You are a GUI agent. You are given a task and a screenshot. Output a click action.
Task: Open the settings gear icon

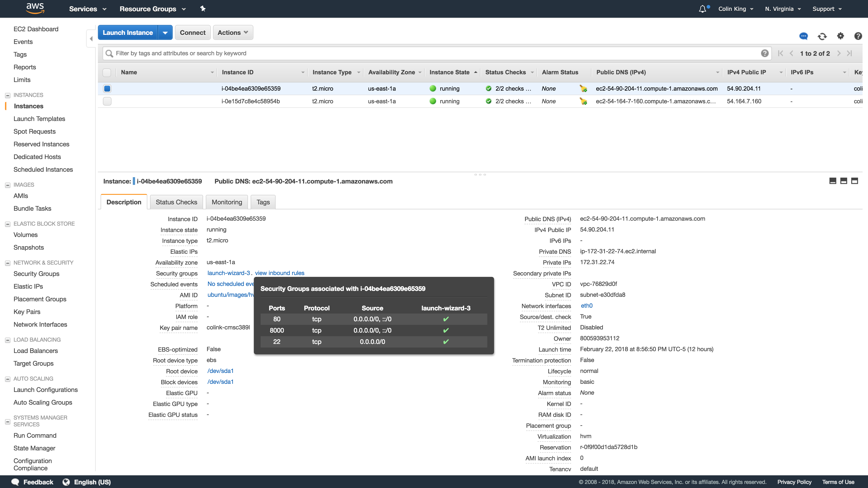tap(840, 36)
